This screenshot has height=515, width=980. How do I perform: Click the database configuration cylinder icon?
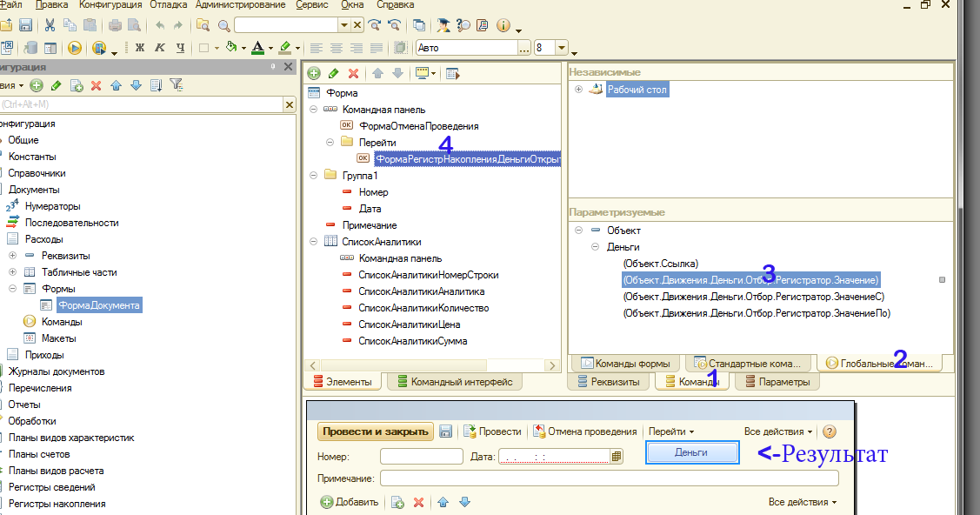[30, 48]
